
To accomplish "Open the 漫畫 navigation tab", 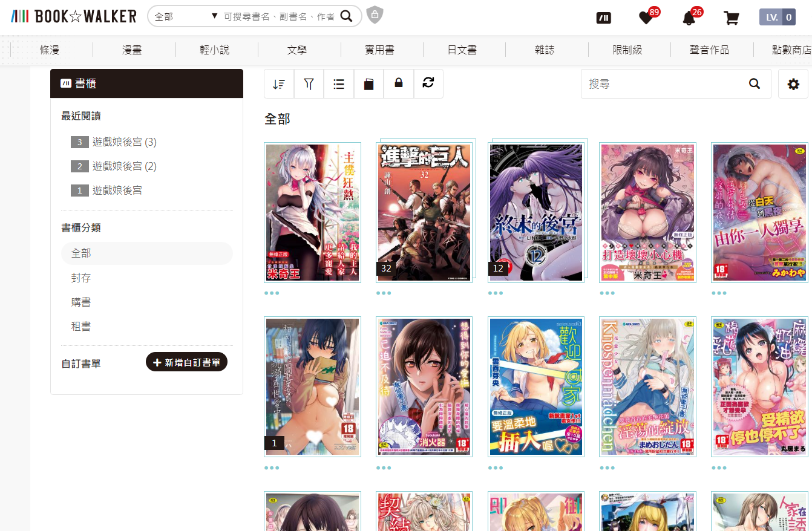I will (132, 50).
